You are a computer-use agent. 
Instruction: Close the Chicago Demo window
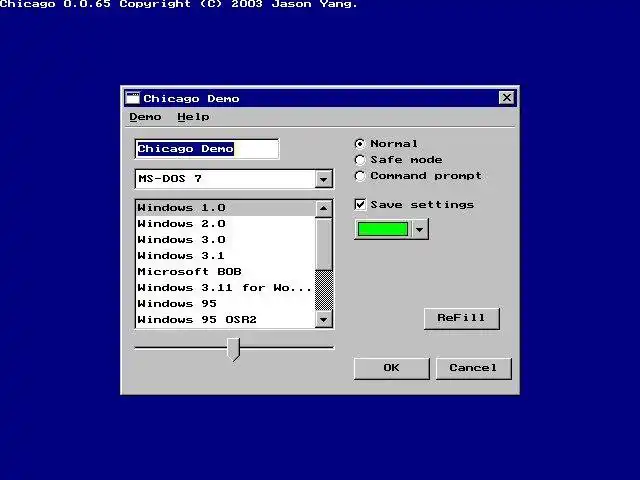tap(507, 98)
